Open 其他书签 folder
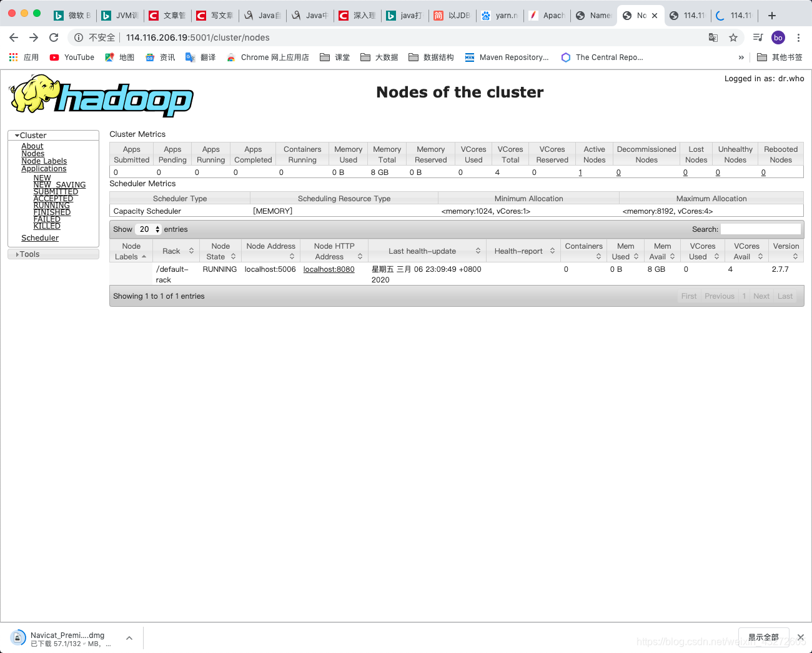 [x=780, y=57]
